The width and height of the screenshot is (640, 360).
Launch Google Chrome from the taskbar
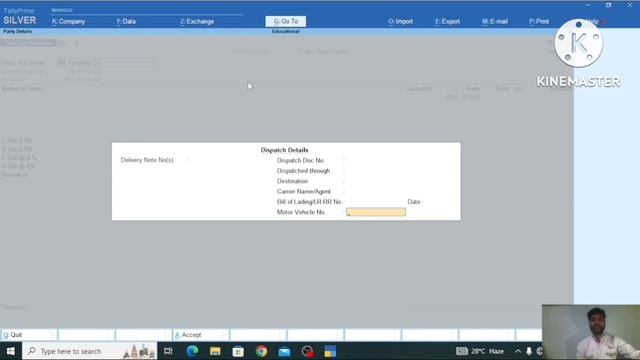coord(261,351)
